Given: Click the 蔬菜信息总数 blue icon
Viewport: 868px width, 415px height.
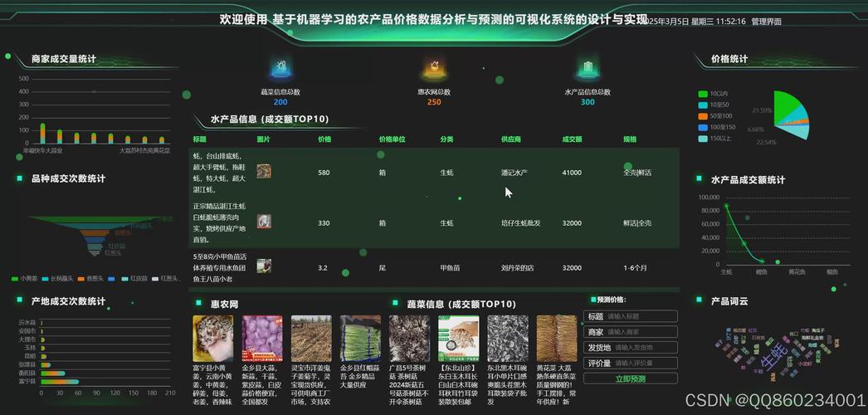Looking at the screenshot, I should (280, 67).
